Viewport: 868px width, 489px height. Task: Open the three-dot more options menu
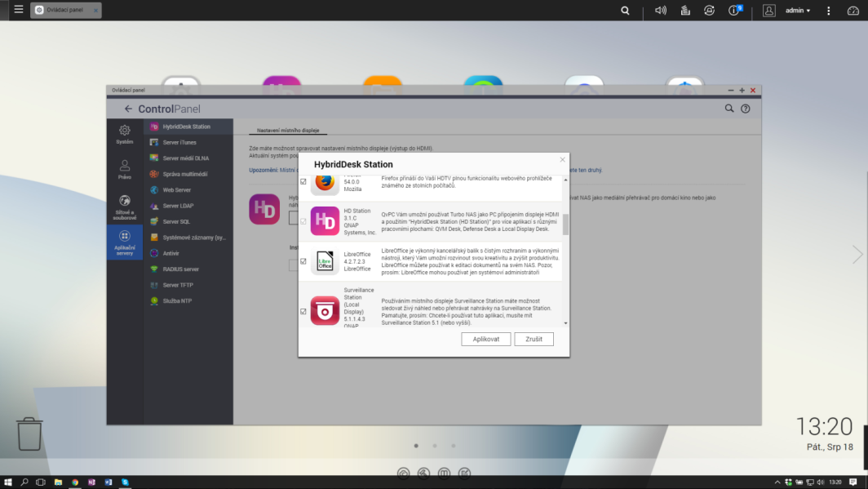(x=829, y=11)
